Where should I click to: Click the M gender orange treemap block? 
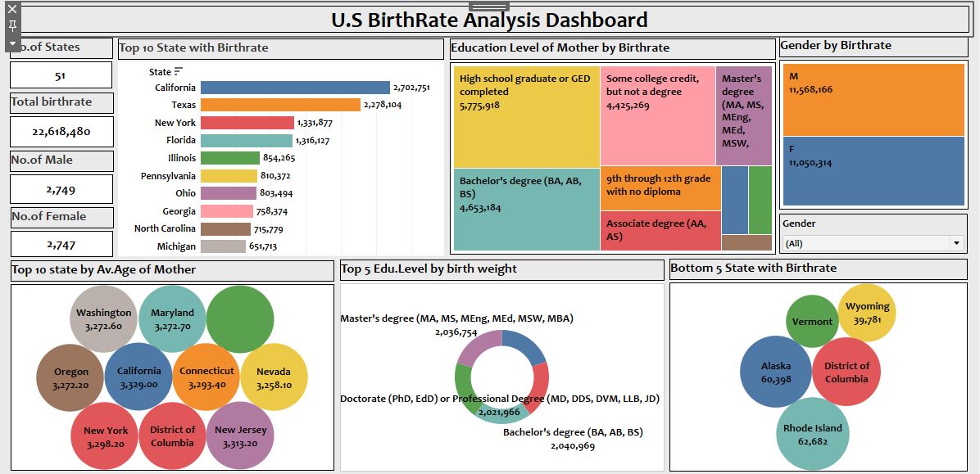point(873,99)
